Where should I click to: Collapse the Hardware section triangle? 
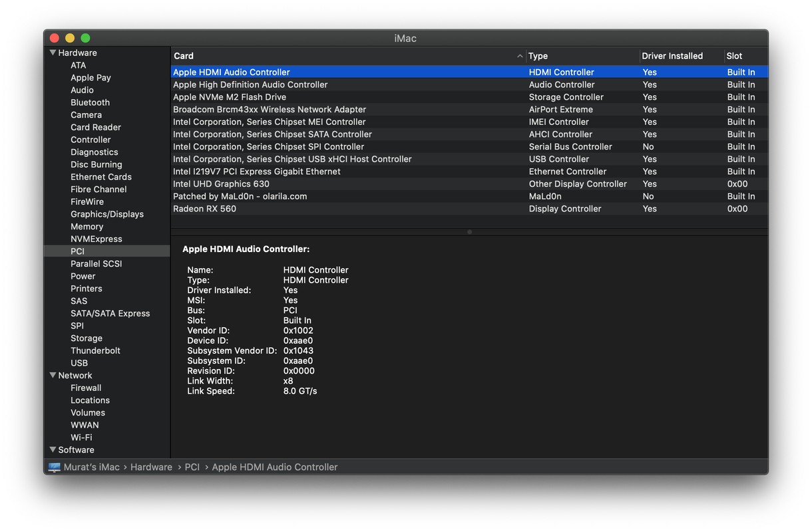pyautogui.click(x=53, y=53)
